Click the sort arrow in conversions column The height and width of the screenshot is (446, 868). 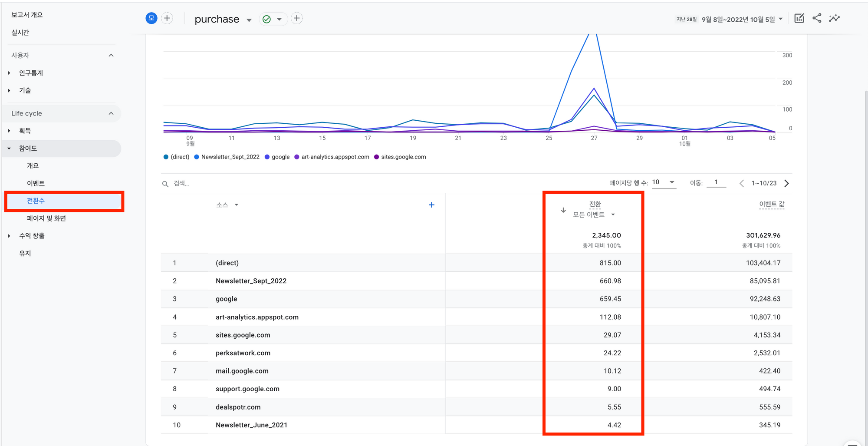[563, 210]
